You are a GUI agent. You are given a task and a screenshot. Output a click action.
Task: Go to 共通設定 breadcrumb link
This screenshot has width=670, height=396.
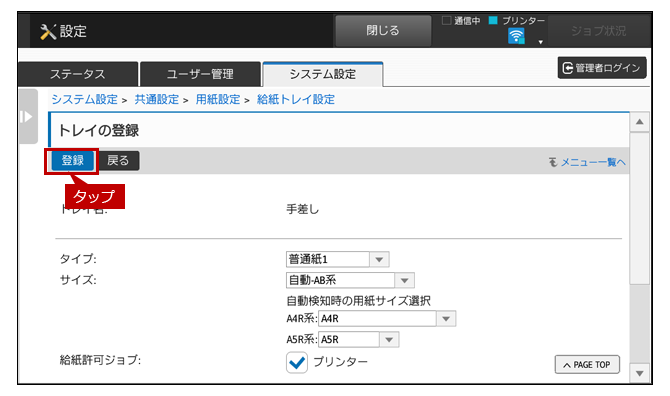[x=157, y=100]
